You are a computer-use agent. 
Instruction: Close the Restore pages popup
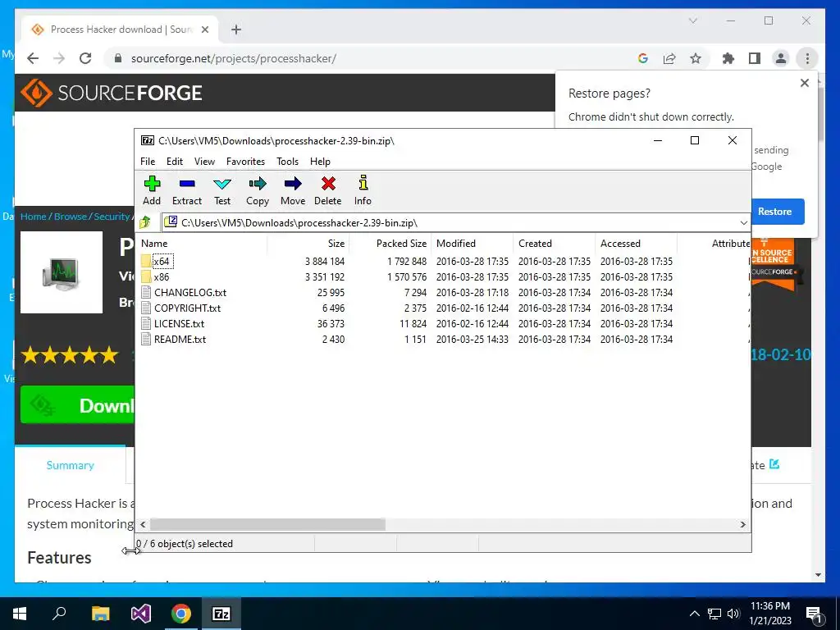(x=804, y=83)
